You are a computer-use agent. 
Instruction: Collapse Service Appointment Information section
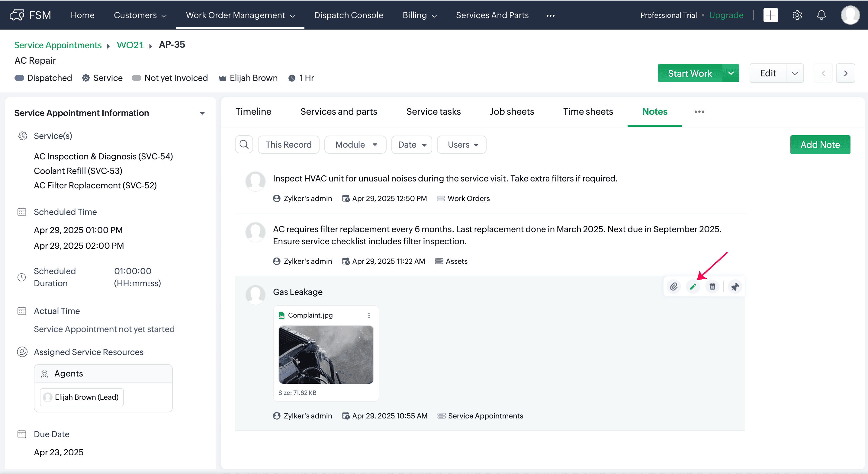[x=202, y=113]
